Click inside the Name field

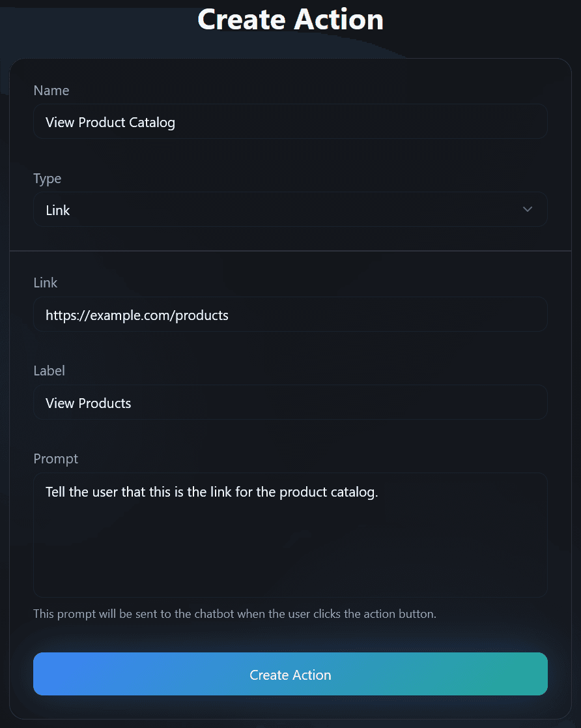[290, 121]
